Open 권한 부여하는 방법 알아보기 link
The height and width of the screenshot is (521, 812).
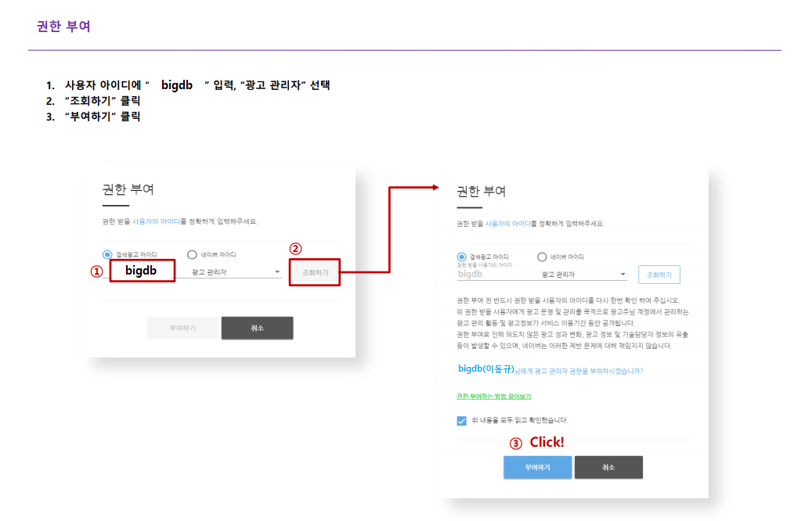tap(493, 397)
